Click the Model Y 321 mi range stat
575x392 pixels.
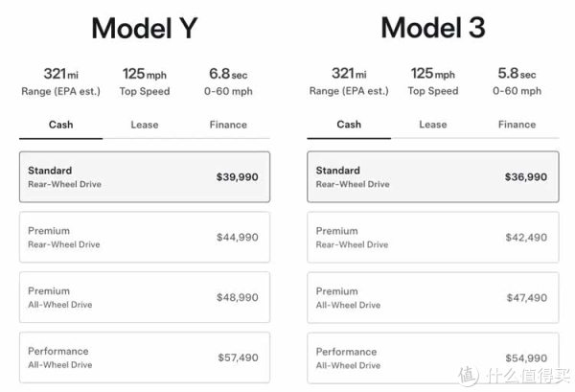pos(60,81)
